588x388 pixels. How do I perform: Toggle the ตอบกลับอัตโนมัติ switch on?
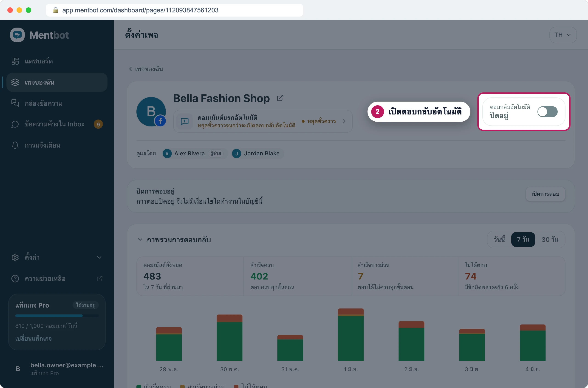[x=547, y=112]
